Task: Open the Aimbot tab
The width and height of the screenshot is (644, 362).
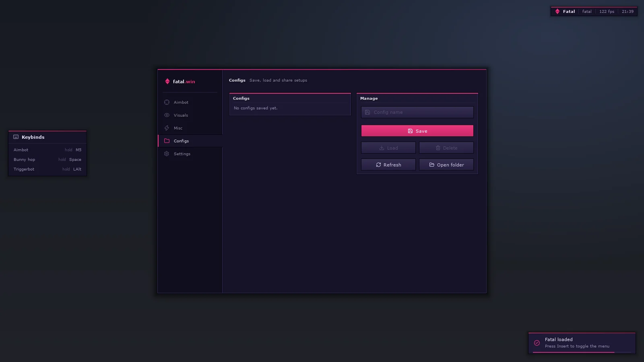Action: coord(190,102)
